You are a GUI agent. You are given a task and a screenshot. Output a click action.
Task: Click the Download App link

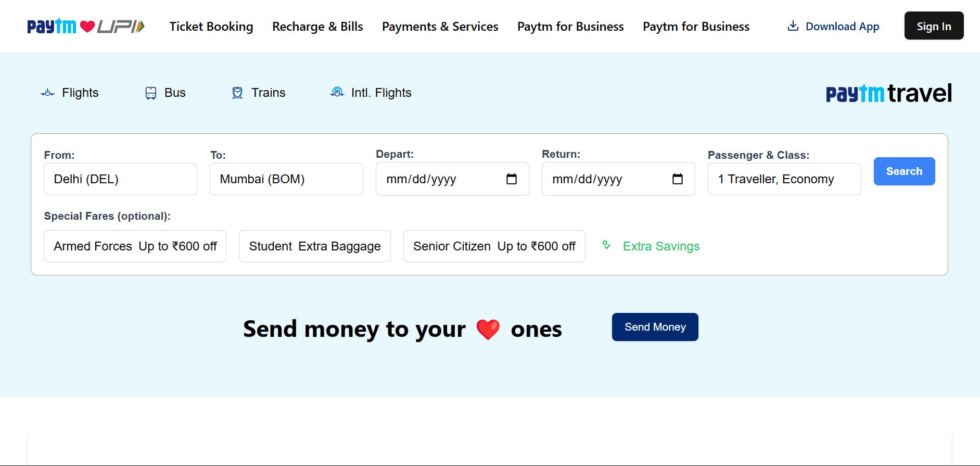click(834, 26)
